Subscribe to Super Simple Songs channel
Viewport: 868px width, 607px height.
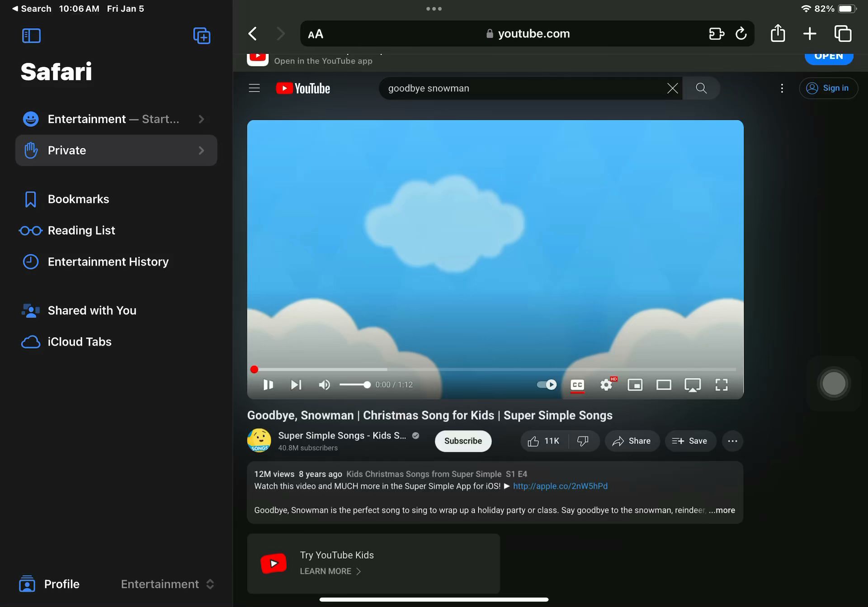(463, 441)
